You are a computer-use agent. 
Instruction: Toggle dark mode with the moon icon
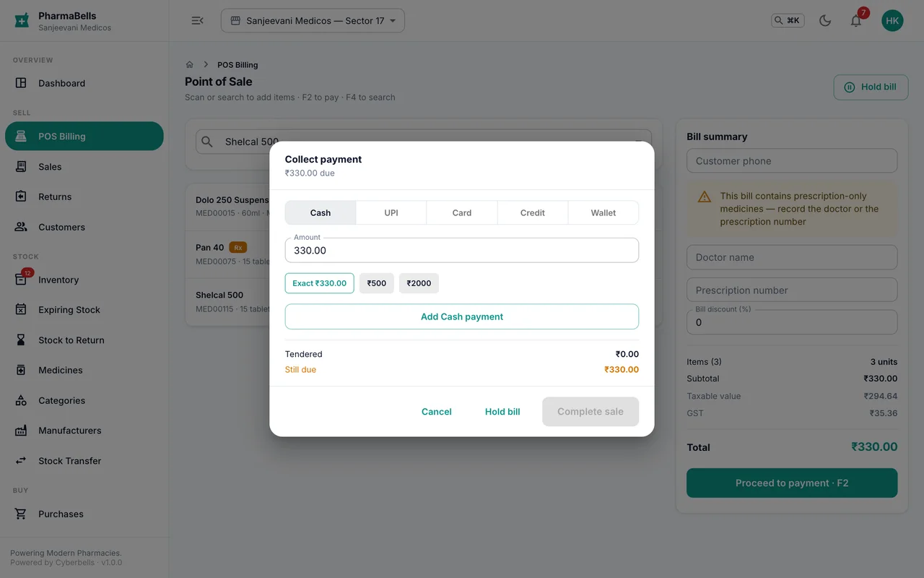pyautogui.click(x=825, y=20)
